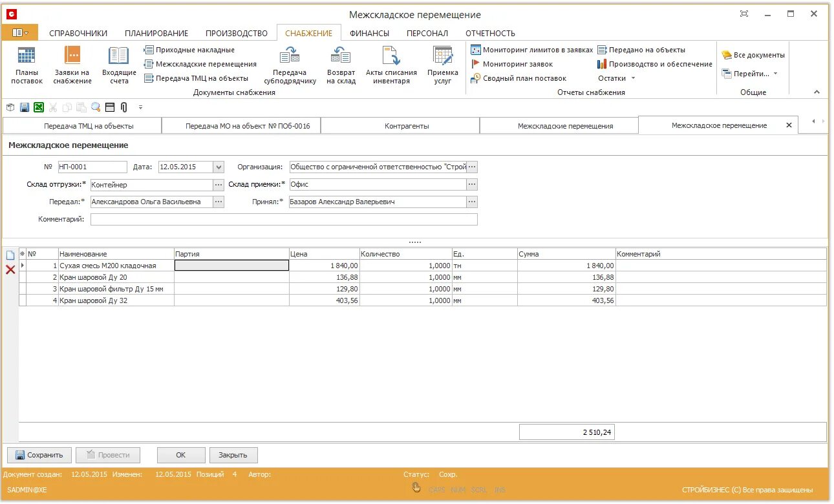Switch to ПЕРСОНАЛ ribbon tab
This screenshot has height=504, width=834.
[427, 33]
